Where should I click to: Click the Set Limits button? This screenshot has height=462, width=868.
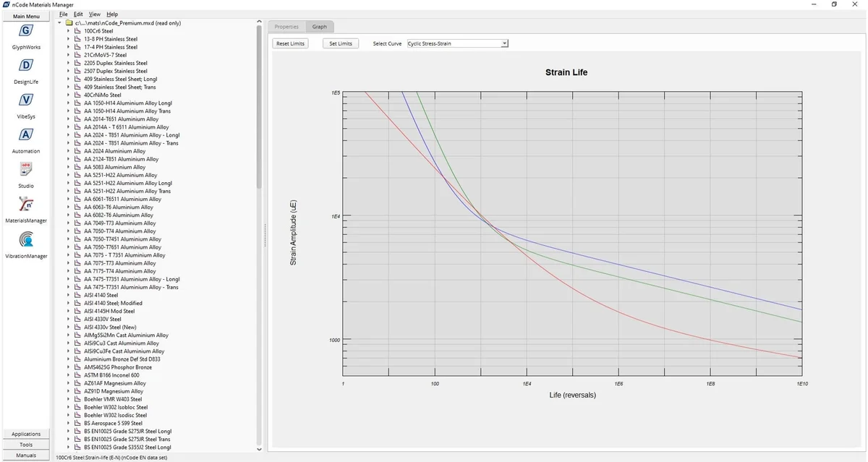[341, 43]
